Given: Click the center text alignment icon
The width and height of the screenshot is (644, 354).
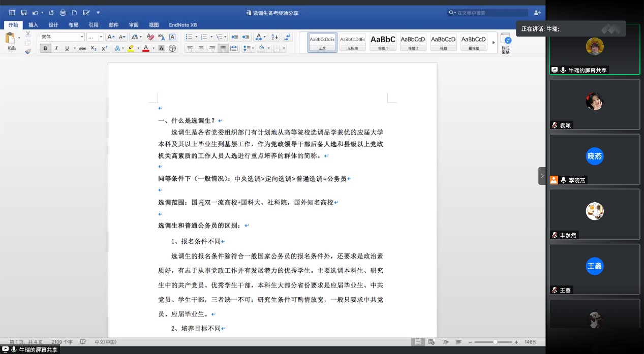Looking at the screenshot, I should (201, 48).
